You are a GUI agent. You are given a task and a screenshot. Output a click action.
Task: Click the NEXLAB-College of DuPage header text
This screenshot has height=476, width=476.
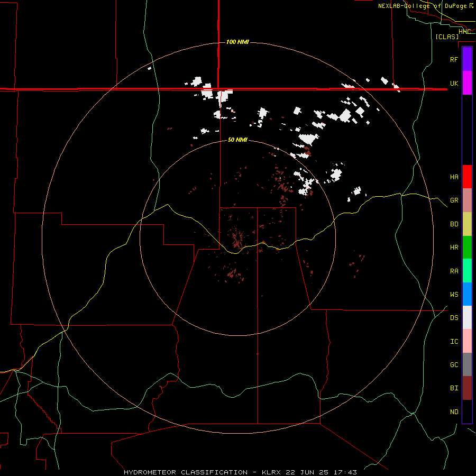(426, 6)
